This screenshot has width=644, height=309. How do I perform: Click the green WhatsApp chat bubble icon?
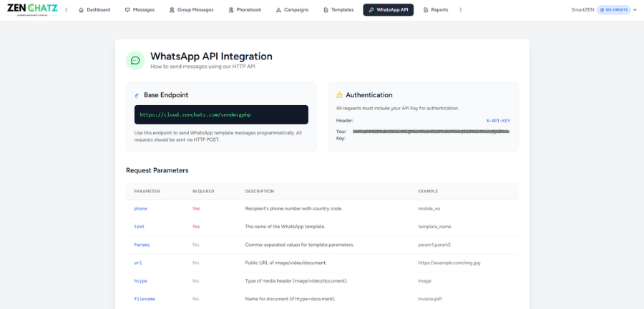(x=135, y=60)
